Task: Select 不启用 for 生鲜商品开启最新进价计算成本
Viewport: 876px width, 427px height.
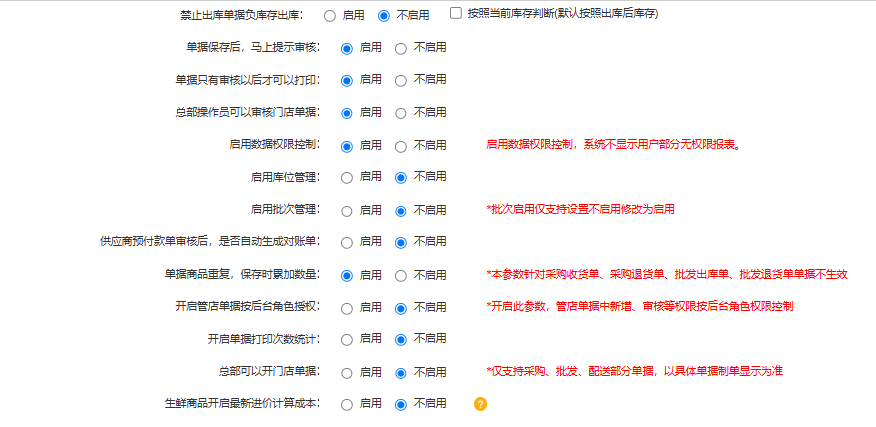Action: pos(401,405)
